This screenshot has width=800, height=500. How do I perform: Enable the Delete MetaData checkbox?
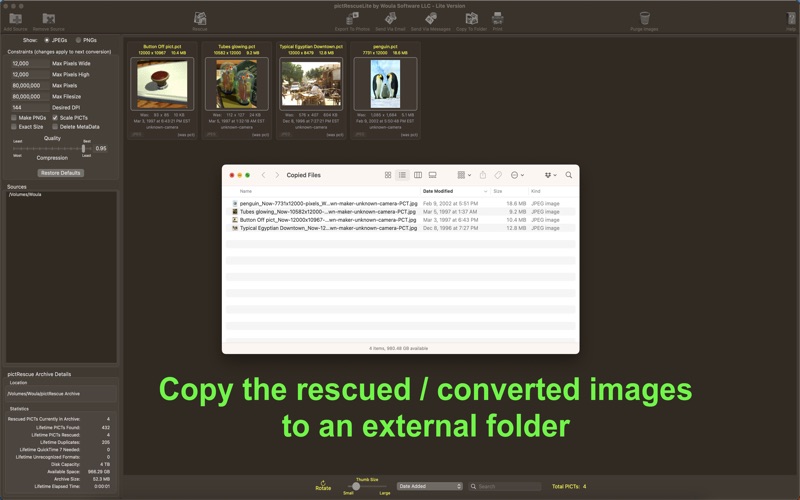55,127
